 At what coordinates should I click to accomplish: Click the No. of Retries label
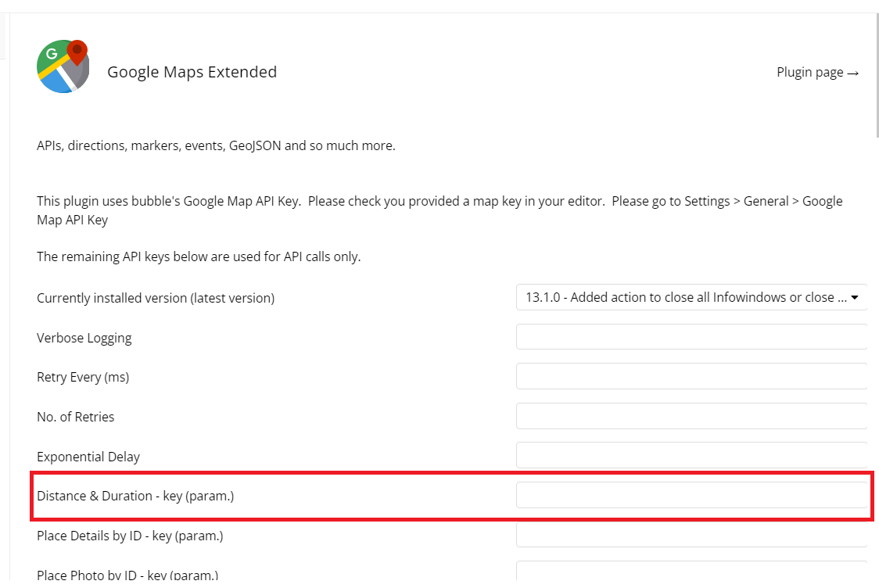76,417
